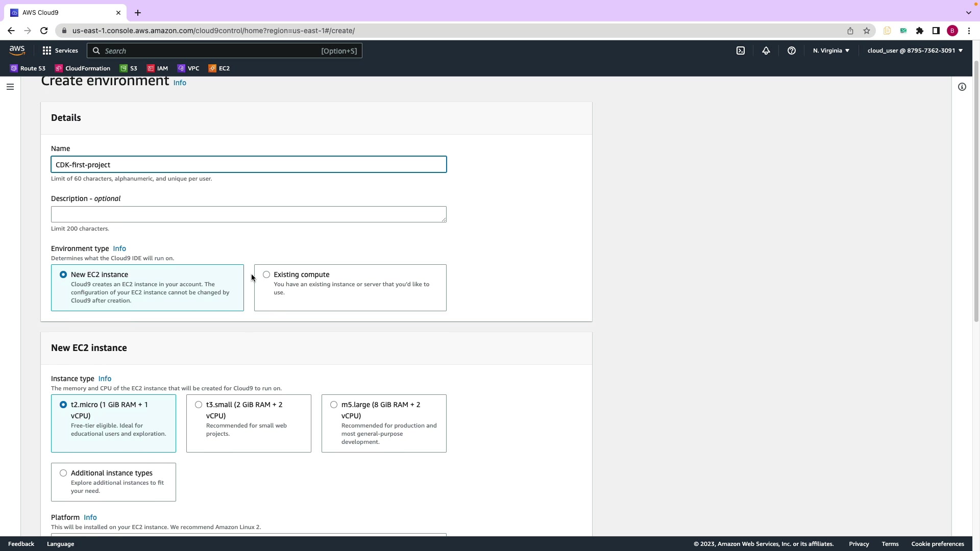Open the notifications bell icon
This screenshot has height=551, width=980.
point(766,51)
